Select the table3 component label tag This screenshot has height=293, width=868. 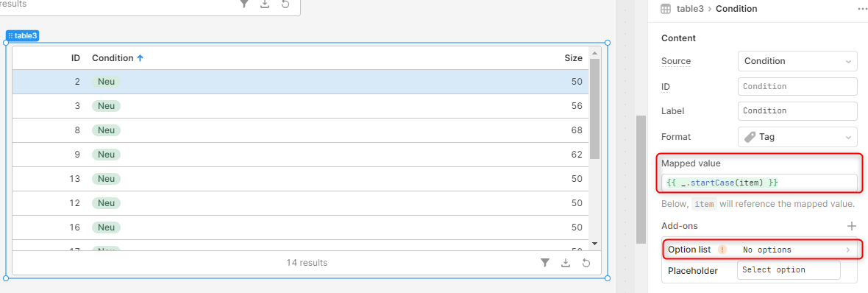(x=22, y=35)
